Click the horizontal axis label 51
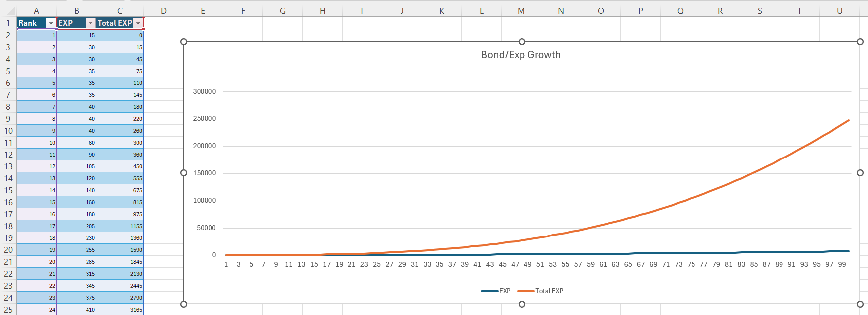 click(540, 264)
